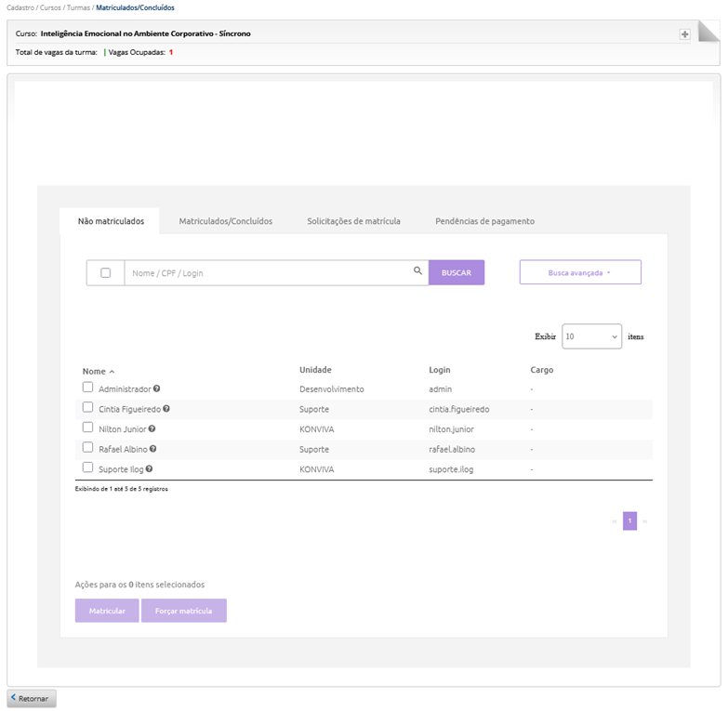Click the Retornar back button
This screenshot has width=728, height=711.
(33, 698)
